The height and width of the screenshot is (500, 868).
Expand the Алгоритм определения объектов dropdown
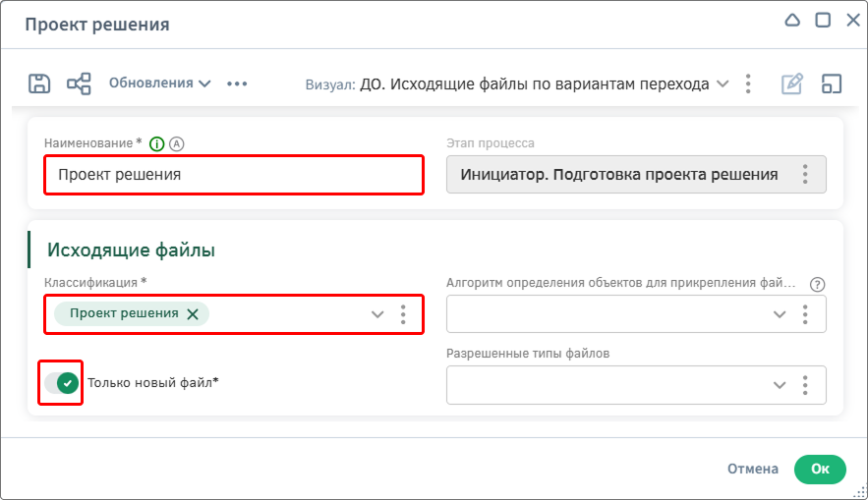(780, 314)
